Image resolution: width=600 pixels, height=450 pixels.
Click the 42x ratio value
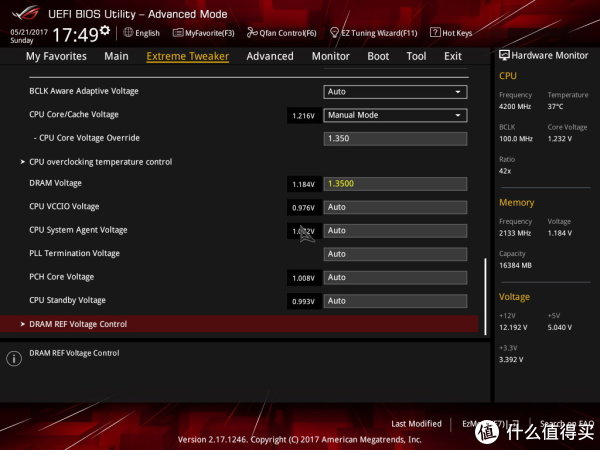coord(505,171)
